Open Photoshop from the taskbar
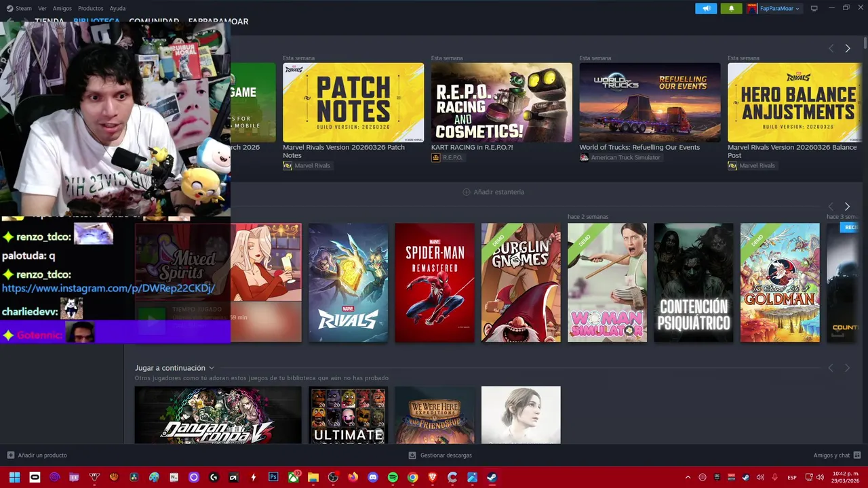 [x=273, y=477]
